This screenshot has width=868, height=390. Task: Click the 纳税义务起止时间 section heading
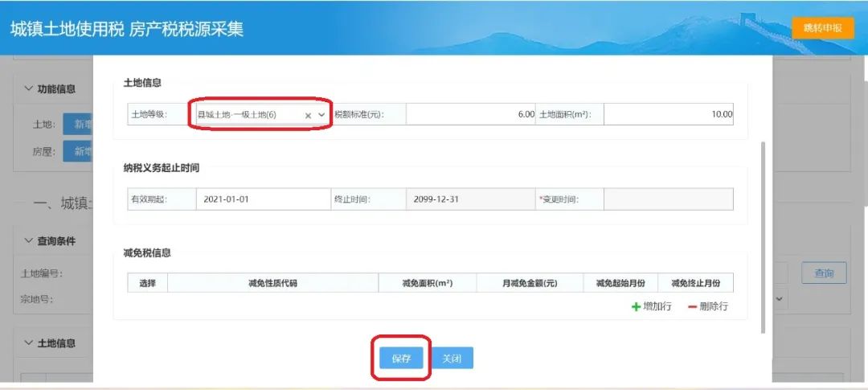(x=161, y=168)
